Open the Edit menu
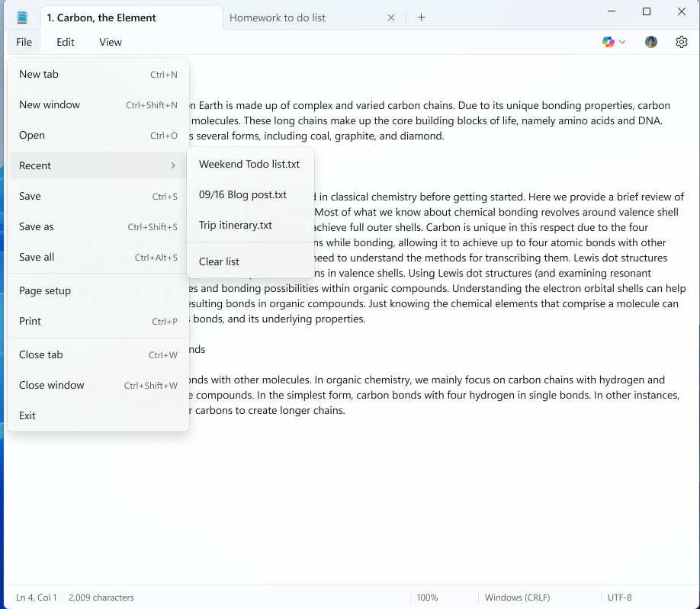Viewport: 700px width, 609px height. [x=65, y=42]
